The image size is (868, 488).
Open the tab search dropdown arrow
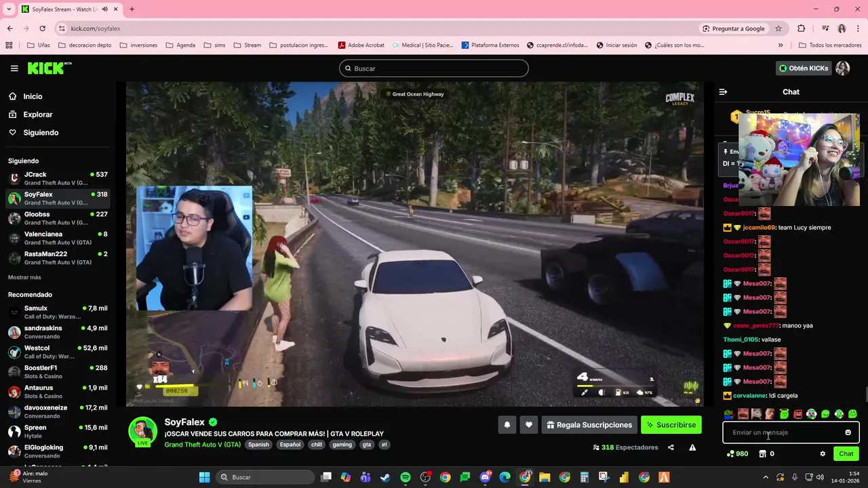click(9, 9)
